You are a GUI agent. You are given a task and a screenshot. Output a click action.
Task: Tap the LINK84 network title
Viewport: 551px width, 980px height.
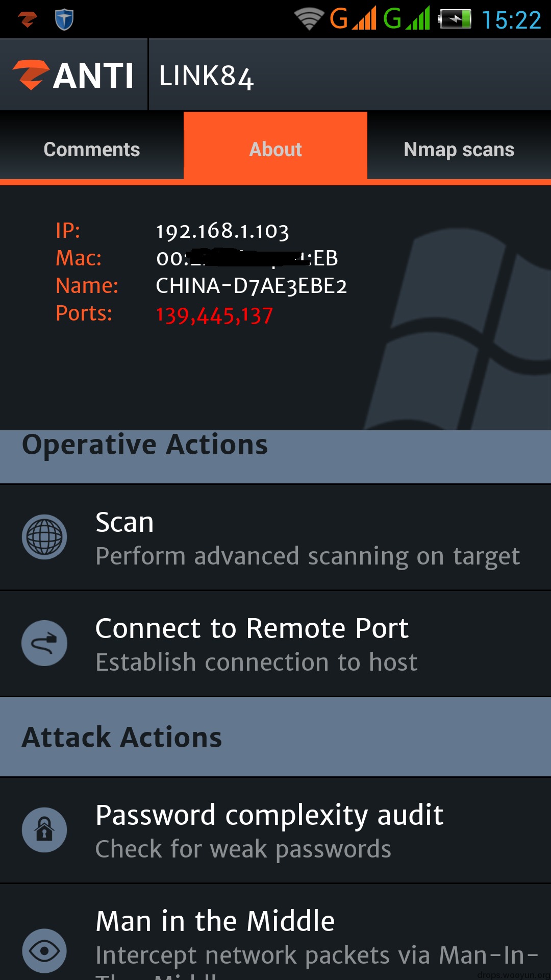(x=206, y=77)
